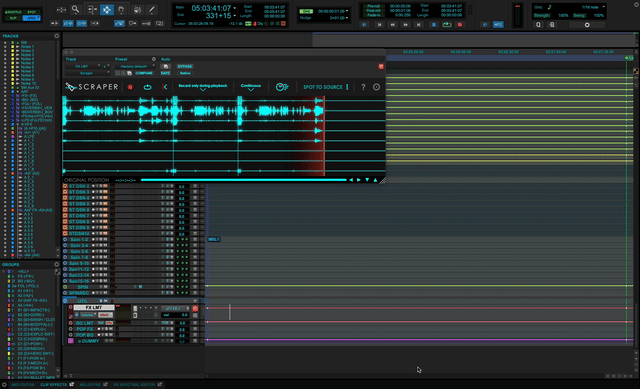Toggle plugin automation SAFE
The image size is (640, 389).
pos(165,73)
